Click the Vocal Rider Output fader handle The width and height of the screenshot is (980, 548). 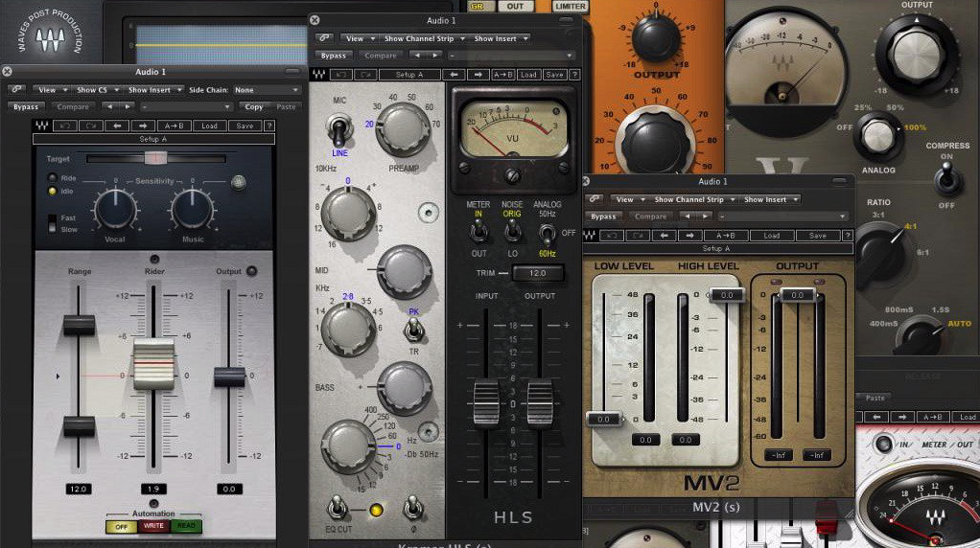[x=230, y=377]
